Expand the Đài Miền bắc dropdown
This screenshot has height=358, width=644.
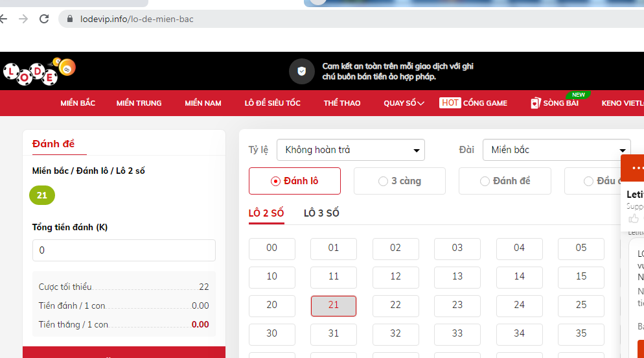coord(556,150)
